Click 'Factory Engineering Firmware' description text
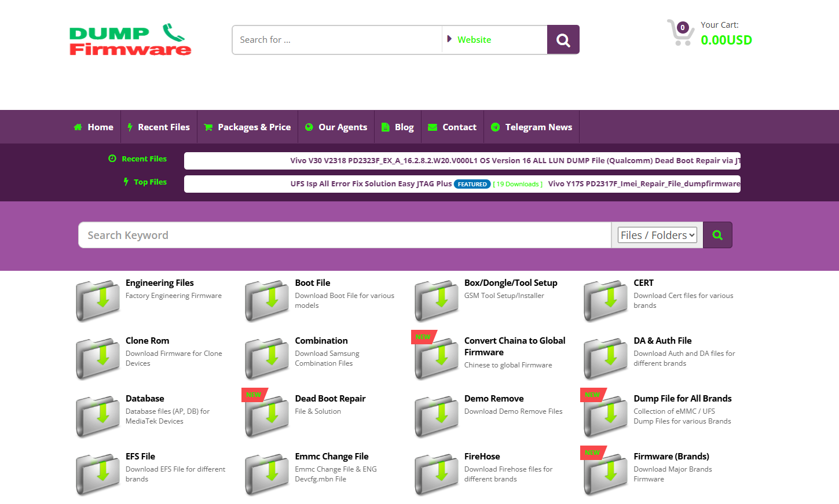839x504 pixels. click(x=174, y=296)
